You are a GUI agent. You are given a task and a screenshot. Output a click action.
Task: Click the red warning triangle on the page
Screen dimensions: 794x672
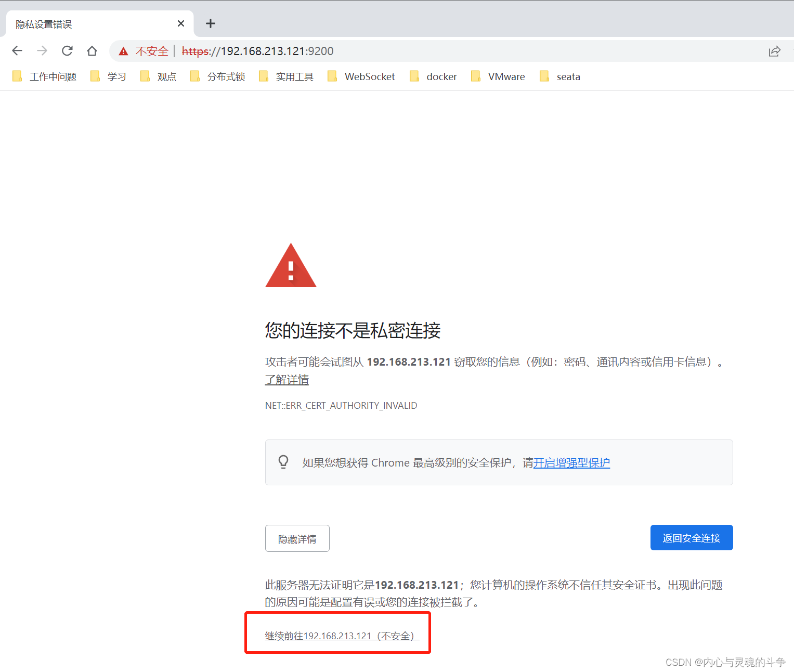point(291,266)
